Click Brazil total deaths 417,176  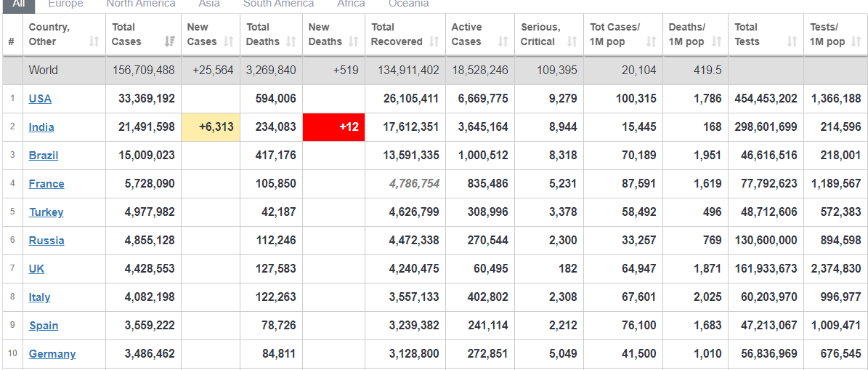(276, 155)
